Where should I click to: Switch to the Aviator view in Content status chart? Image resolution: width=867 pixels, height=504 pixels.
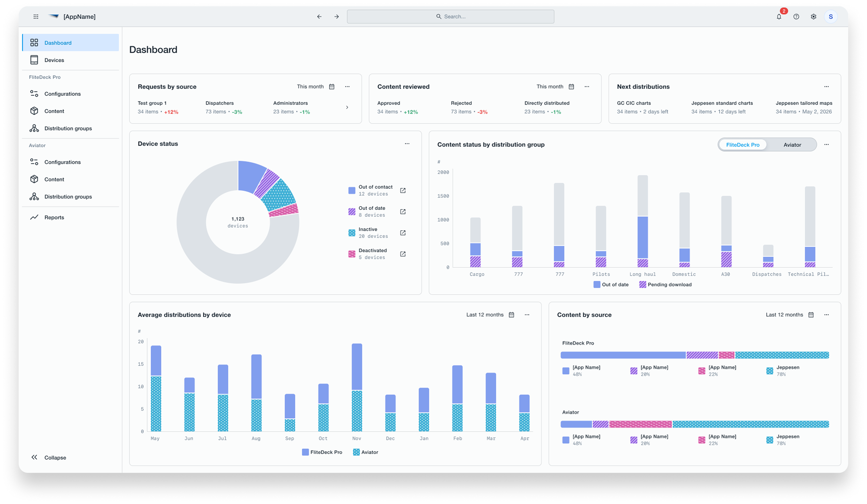792,145
